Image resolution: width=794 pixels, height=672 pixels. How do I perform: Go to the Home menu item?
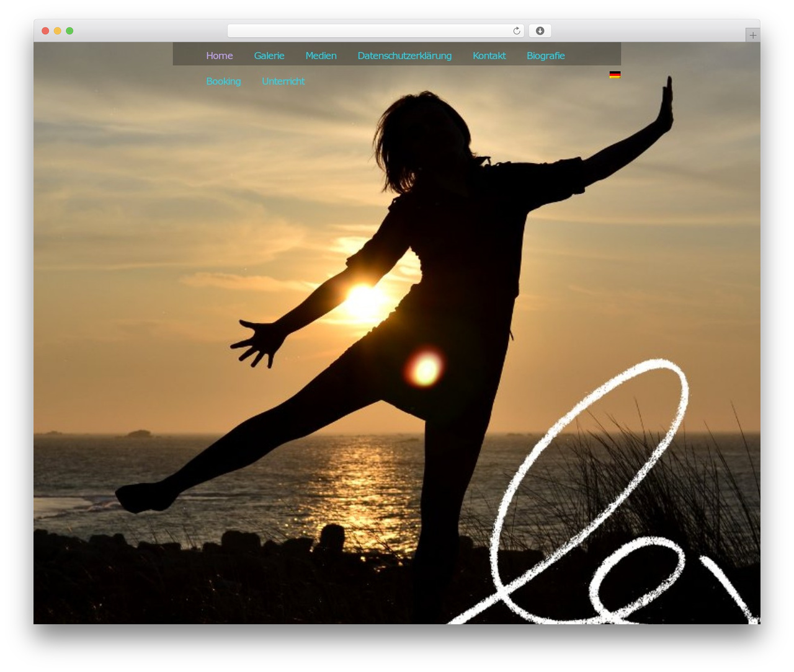(220, 56)
